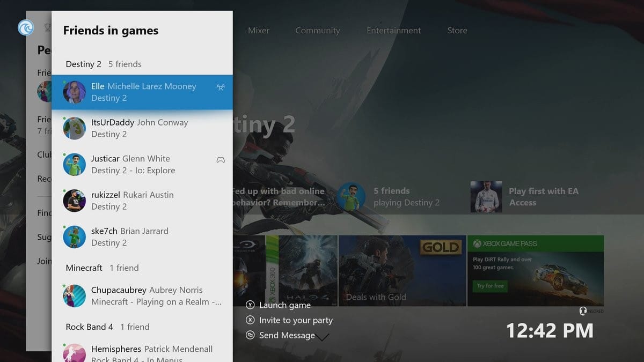Open the profile gamerpic in header
This screenshot has height=362, width=644.
pos(26,27)
